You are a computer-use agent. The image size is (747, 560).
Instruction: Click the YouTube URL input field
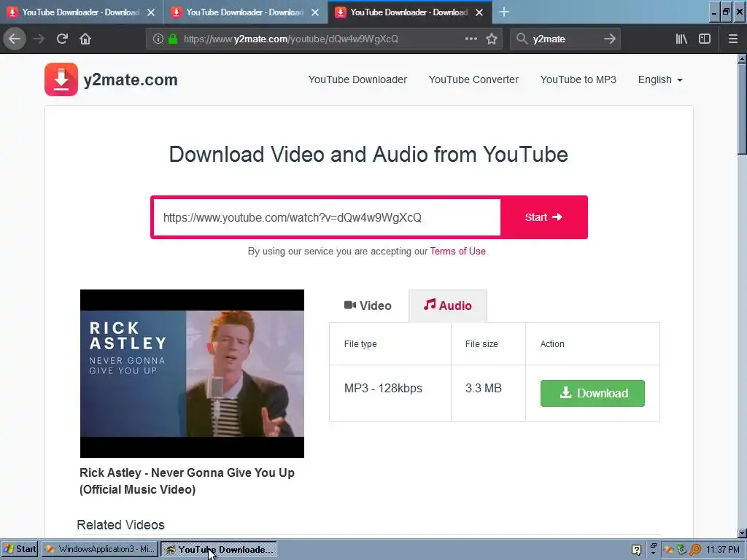(328, 217)
